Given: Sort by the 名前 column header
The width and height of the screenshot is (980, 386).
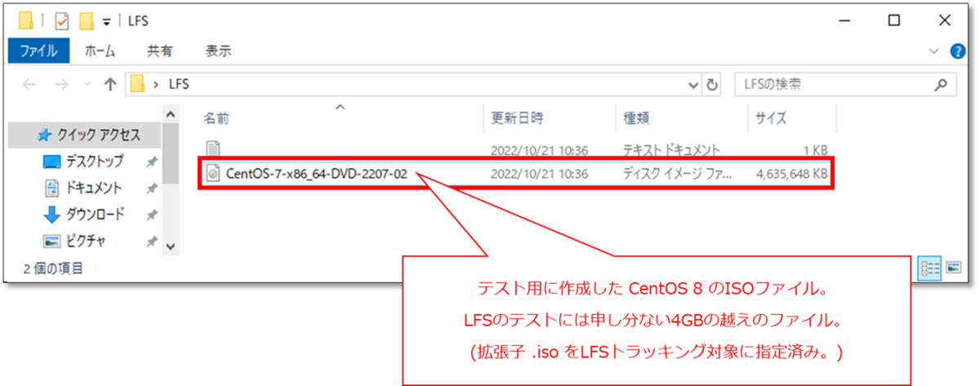Looking at the screenshot, I should click(216, 118).
